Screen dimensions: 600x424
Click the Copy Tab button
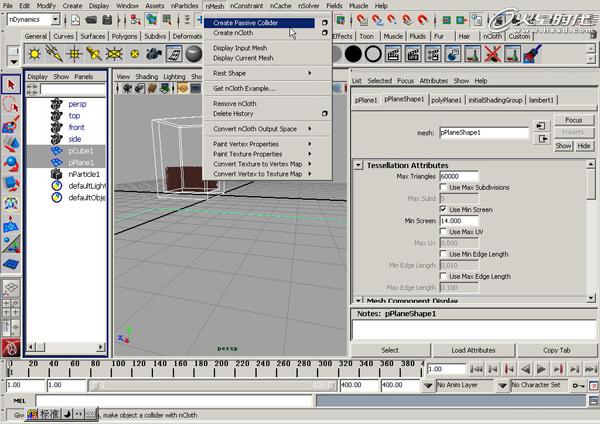tap(557, 350)
